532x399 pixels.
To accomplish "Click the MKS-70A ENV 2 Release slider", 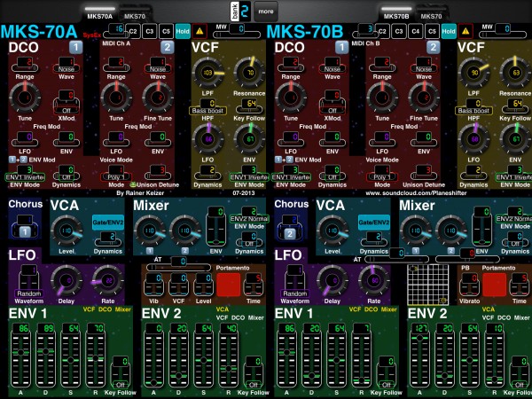I will click(229, 356).
